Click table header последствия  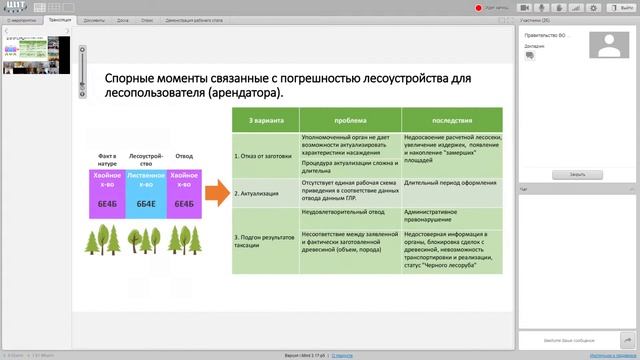(452, 120)
